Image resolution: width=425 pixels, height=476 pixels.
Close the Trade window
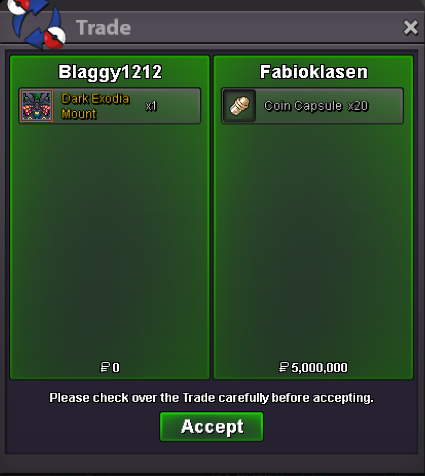coord(410,27)
